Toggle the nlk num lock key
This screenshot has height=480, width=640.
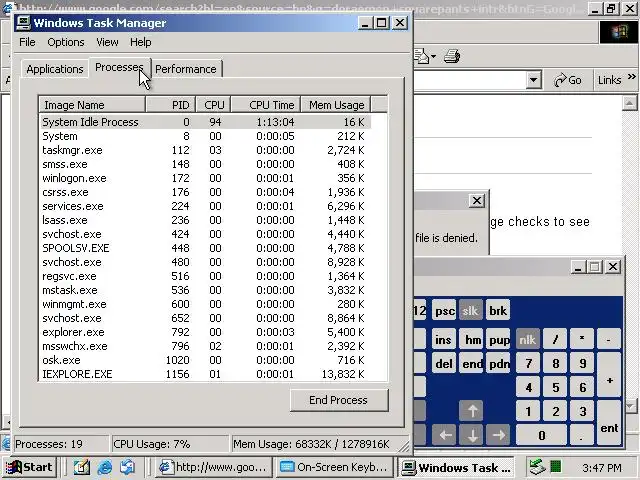(527, 339)
